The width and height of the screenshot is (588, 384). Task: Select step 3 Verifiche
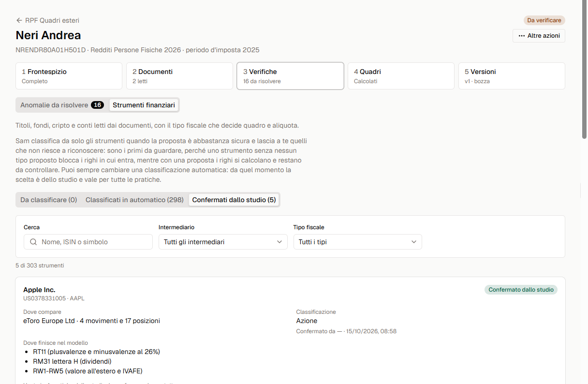click(x=290, y=76)
